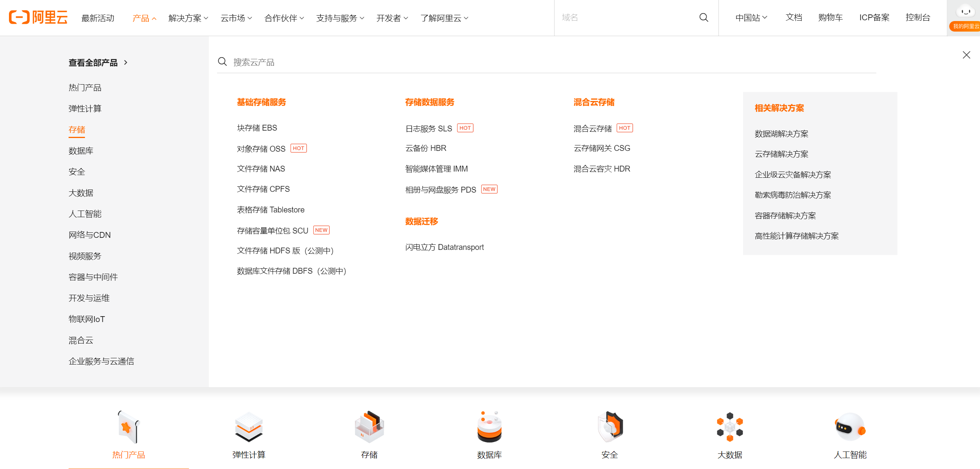980x469 pixels.
Task: Click the 弹性计算 server icon
Action: click(x=249, y=427)
